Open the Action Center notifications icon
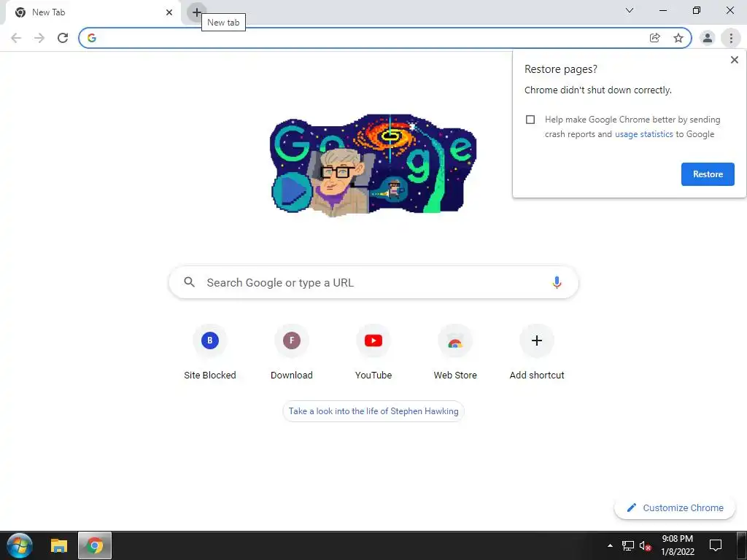 [716, 545]
